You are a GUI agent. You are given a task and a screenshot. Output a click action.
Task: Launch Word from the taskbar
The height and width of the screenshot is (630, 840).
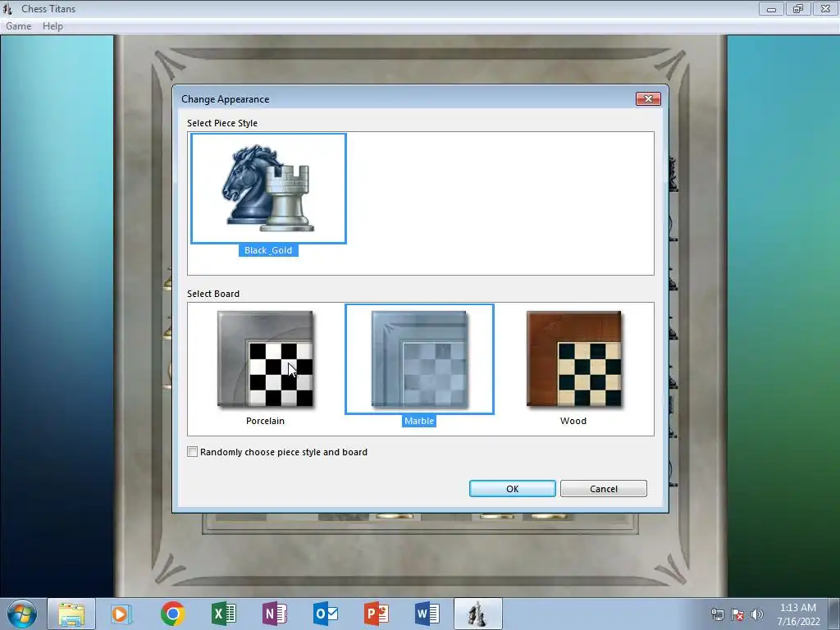(x=427, y=614)
